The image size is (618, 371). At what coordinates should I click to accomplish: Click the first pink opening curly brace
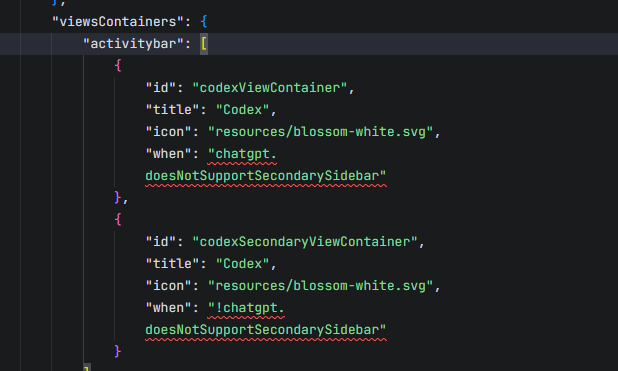click(x=118, y=65)
